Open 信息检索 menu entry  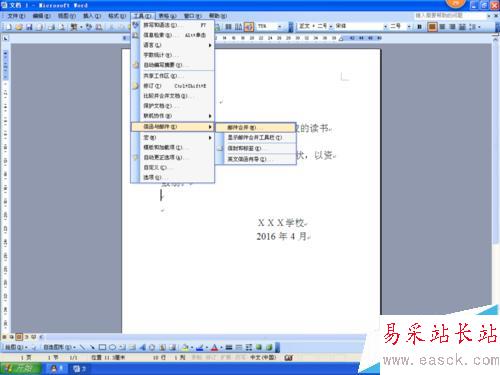(173, 35)
